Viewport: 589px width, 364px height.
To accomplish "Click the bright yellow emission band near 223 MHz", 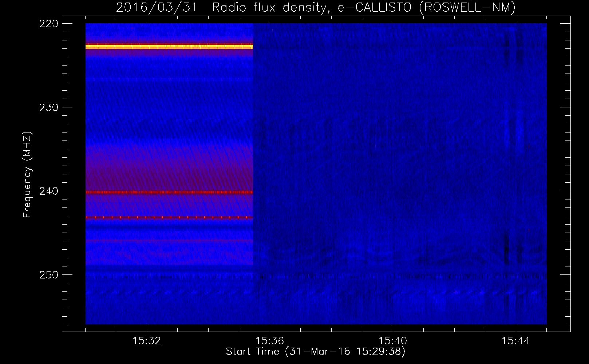I will (x=169, y=47).
